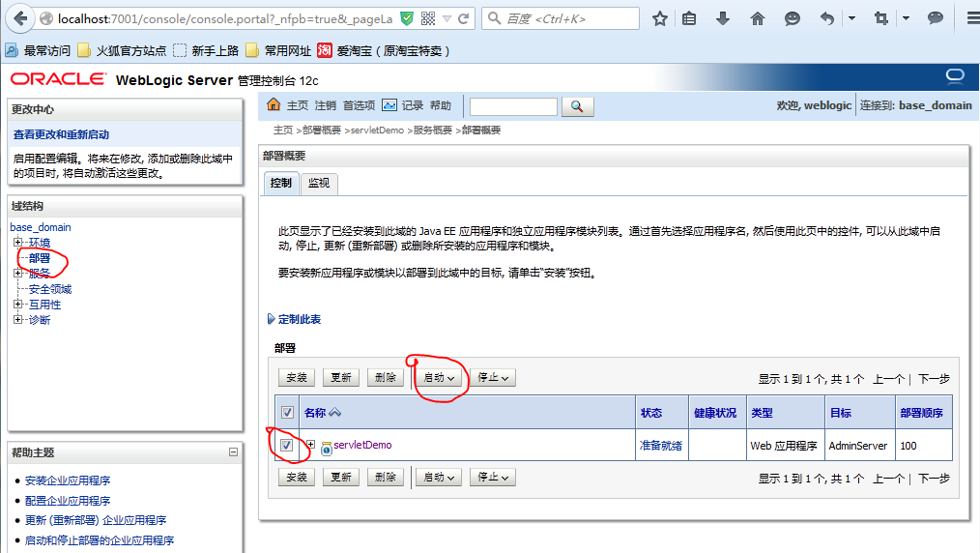Switch to the 监视 tab
This screenshot has height=553, width=980.
point(319,183)
